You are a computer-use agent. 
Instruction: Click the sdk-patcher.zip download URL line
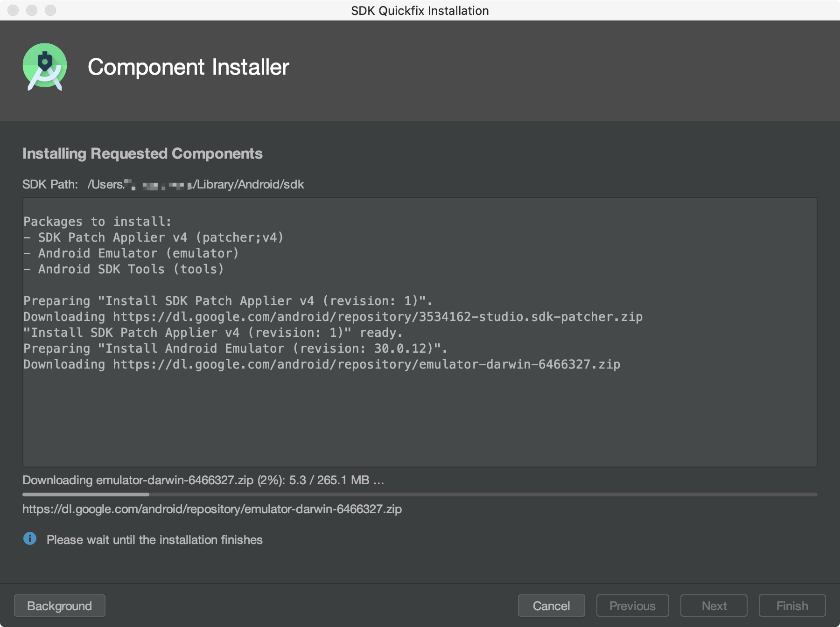[x=333, y=317]
